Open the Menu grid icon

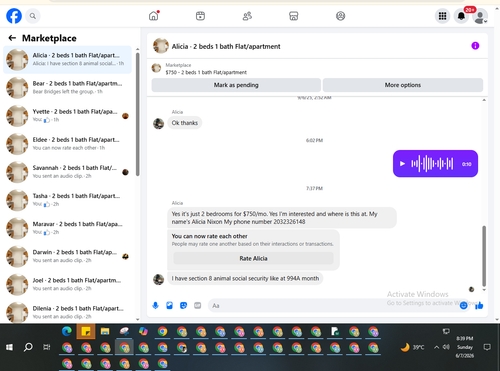point(442,16)
